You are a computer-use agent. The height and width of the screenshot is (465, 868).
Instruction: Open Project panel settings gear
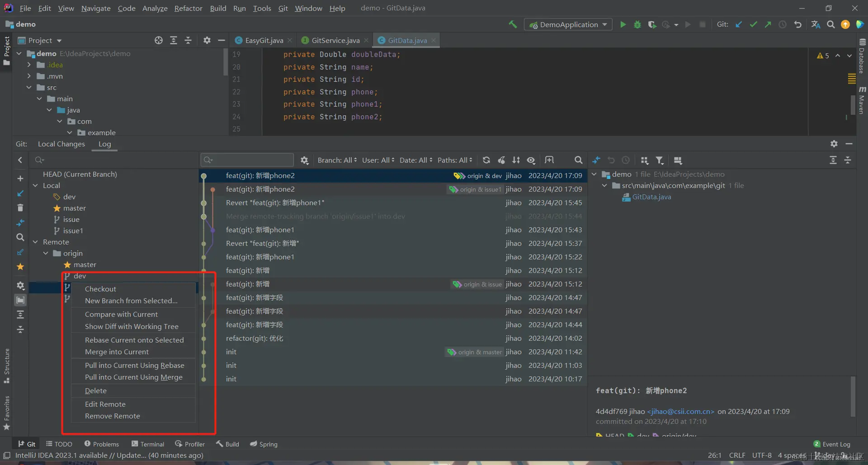207,40
